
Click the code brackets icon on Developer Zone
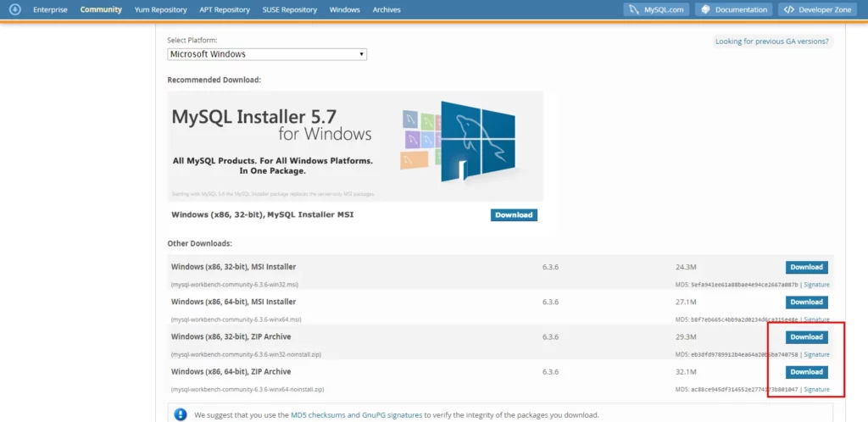point(789,9)
